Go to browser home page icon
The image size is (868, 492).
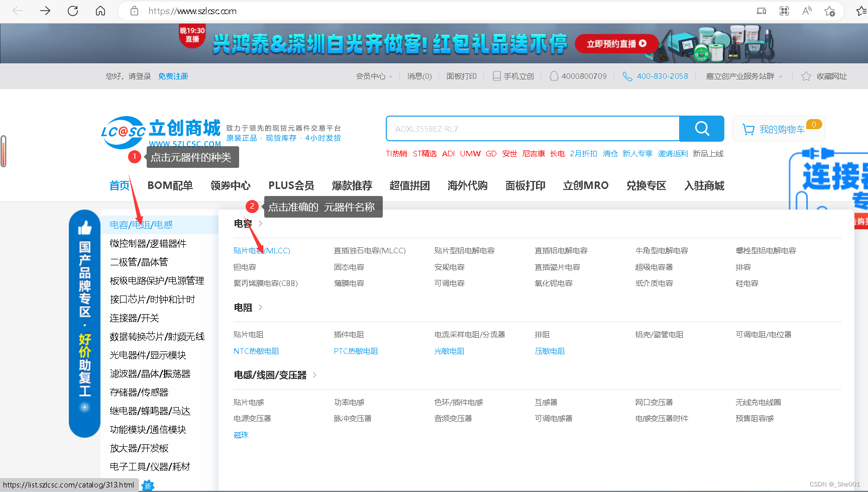(x=100, y=11)
